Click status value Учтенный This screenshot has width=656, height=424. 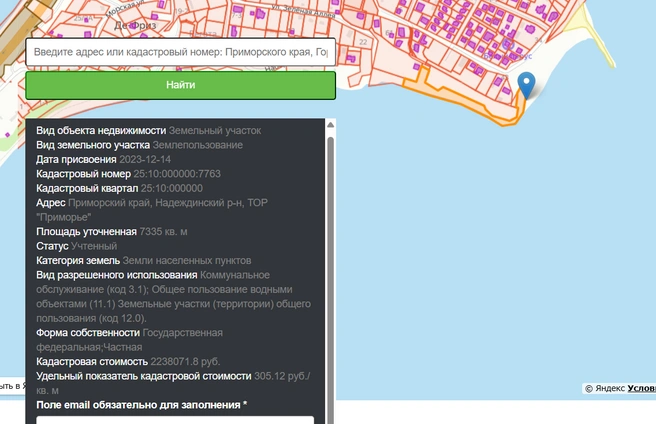click(94, 246)
